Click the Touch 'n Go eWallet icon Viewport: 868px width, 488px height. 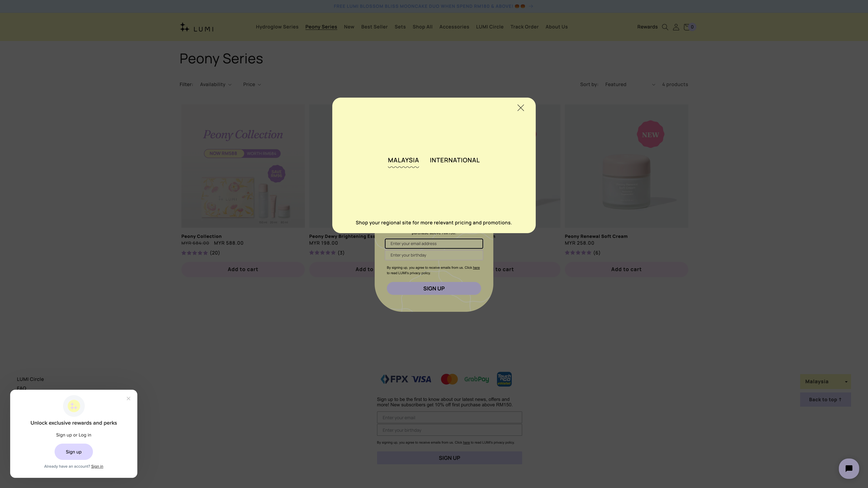(x=504, y=379)
